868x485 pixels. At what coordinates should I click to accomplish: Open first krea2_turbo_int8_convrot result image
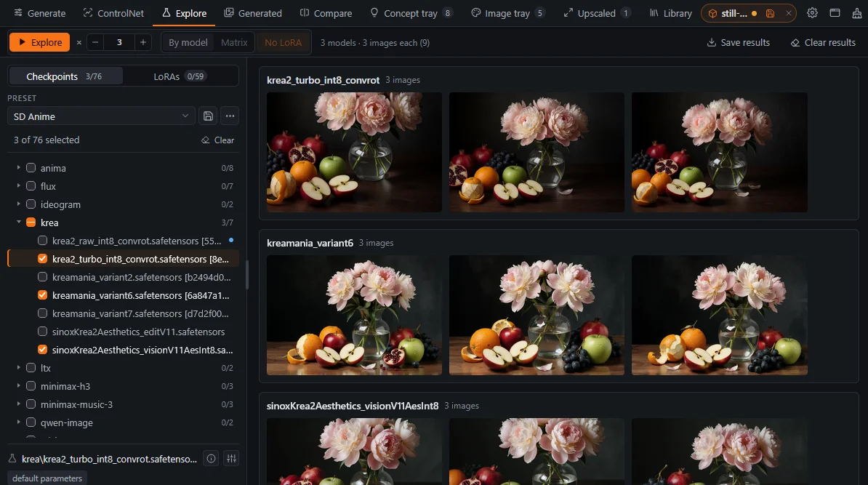point(354,152)
